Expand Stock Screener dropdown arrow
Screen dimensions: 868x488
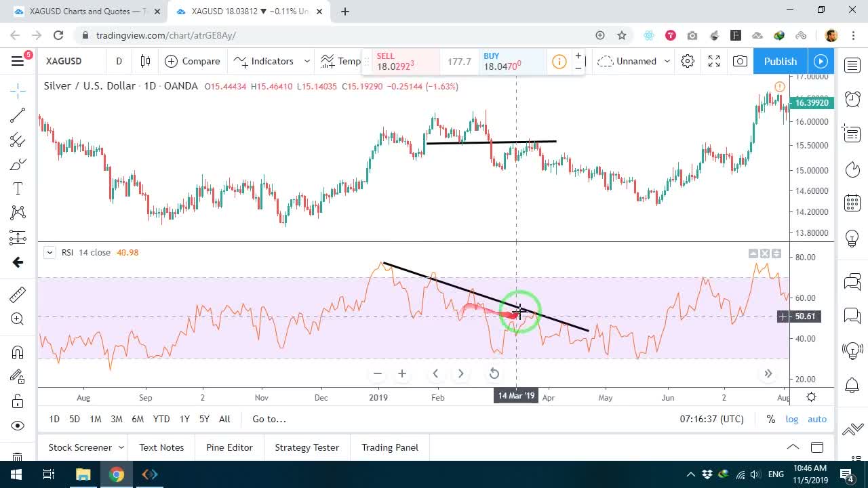click(x=121, y=447)
